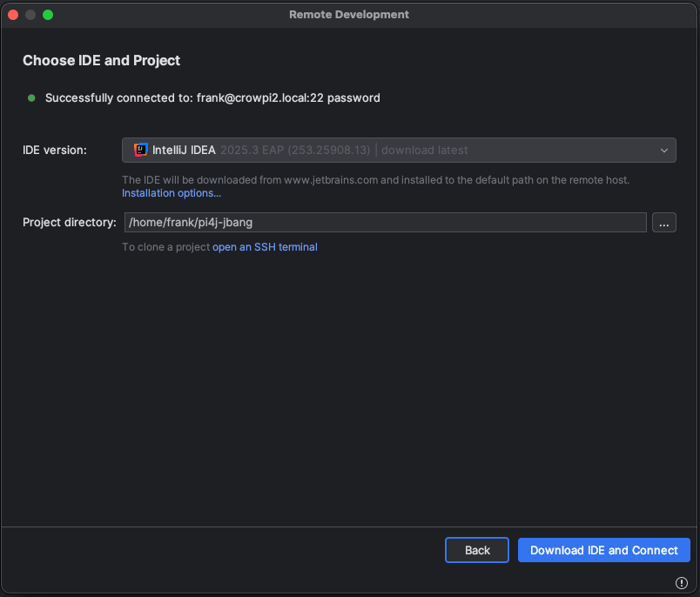The height and width of the screenshot is (597, 700).
Task: Click the notifications icon in the bottom corner
Action: (682, 582)
